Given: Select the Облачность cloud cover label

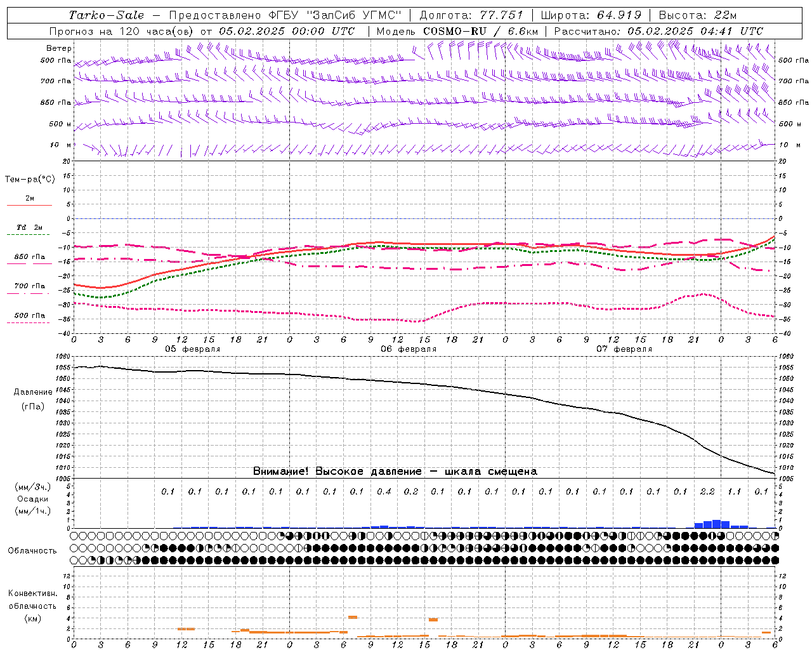Looking at the screenshot, I should (32, 551).
